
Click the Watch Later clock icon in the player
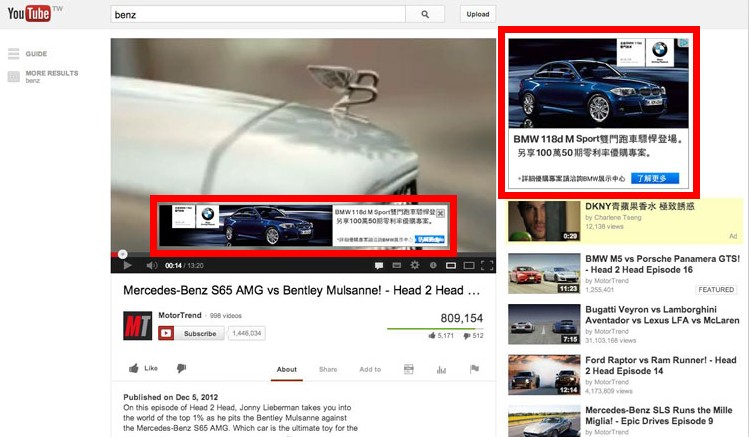pyautogui.click(x=433, y=265)
